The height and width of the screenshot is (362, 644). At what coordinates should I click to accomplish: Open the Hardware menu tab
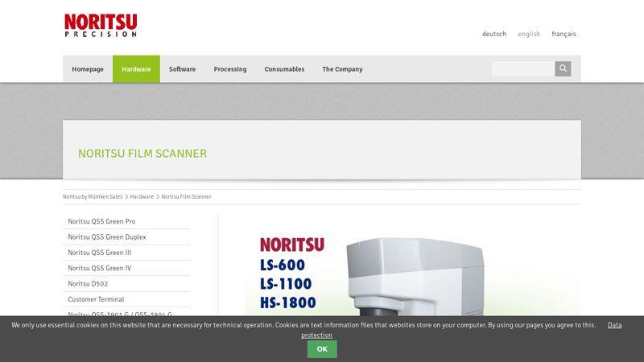136,69
